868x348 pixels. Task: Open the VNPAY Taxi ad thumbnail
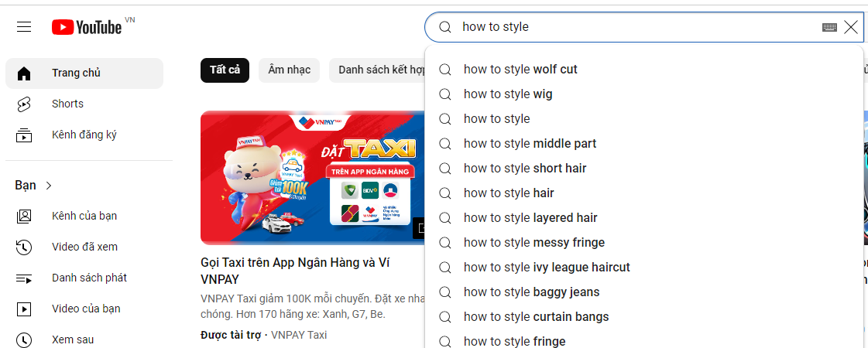pyautogui.click(x=312, y=178)
